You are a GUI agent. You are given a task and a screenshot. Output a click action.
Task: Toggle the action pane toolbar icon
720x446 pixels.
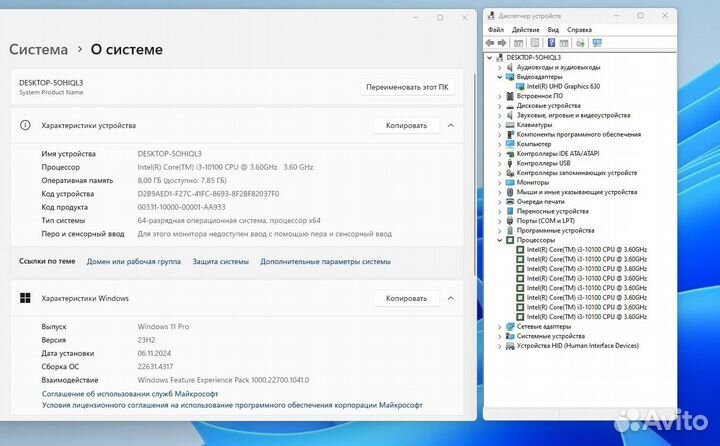[x=564, y=43]
